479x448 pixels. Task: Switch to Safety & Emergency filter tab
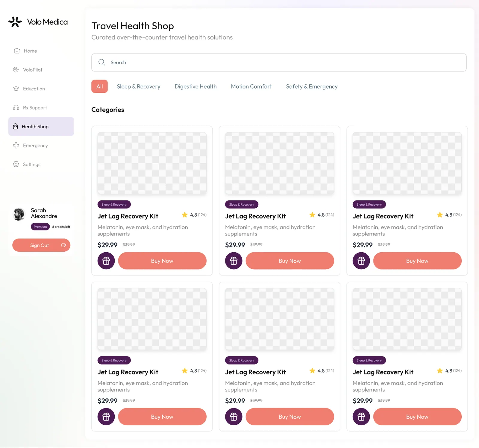coord(312,86)
